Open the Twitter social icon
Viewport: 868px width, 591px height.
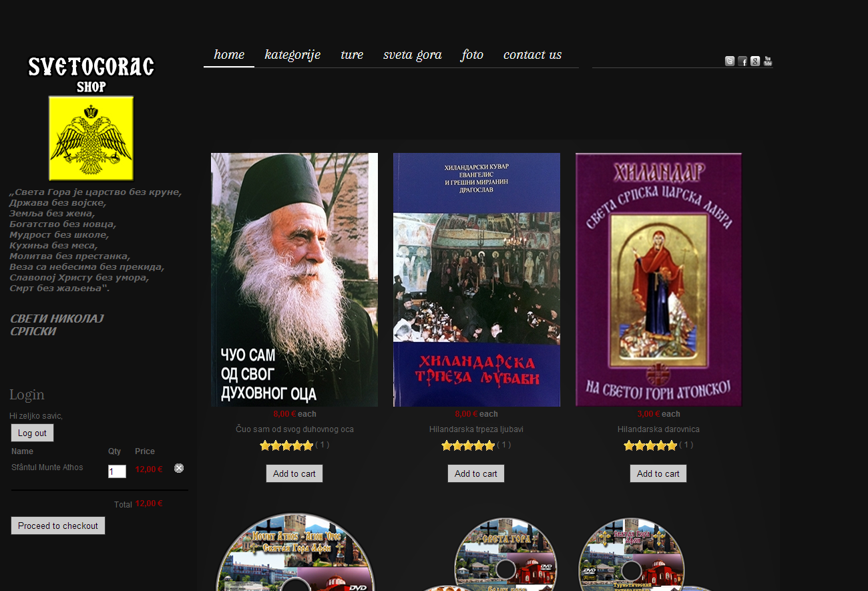pos(730,61)
